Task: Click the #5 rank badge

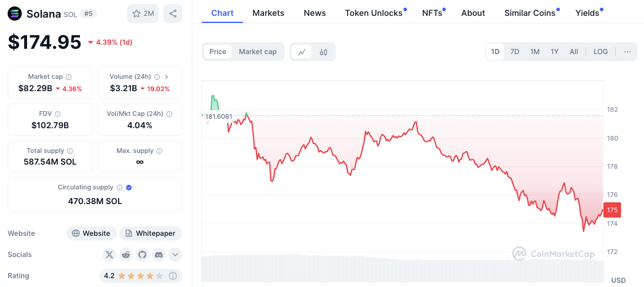Action: 88,14
